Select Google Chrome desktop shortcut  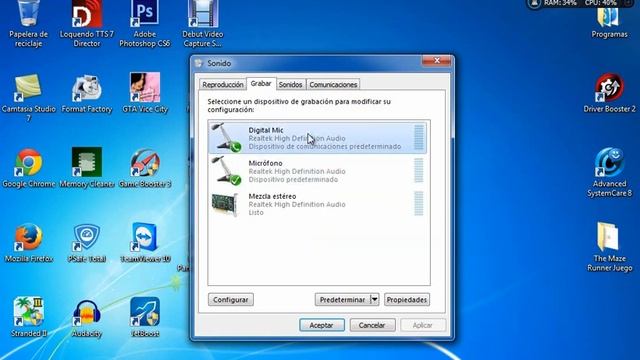[x=28, y=168]
